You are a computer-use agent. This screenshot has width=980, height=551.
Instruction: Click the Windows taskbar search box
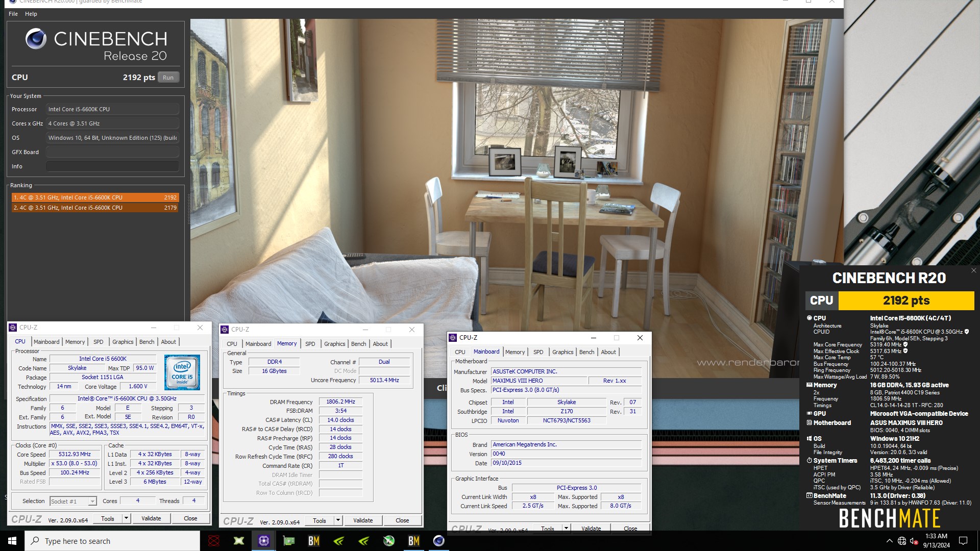point(112,541)
